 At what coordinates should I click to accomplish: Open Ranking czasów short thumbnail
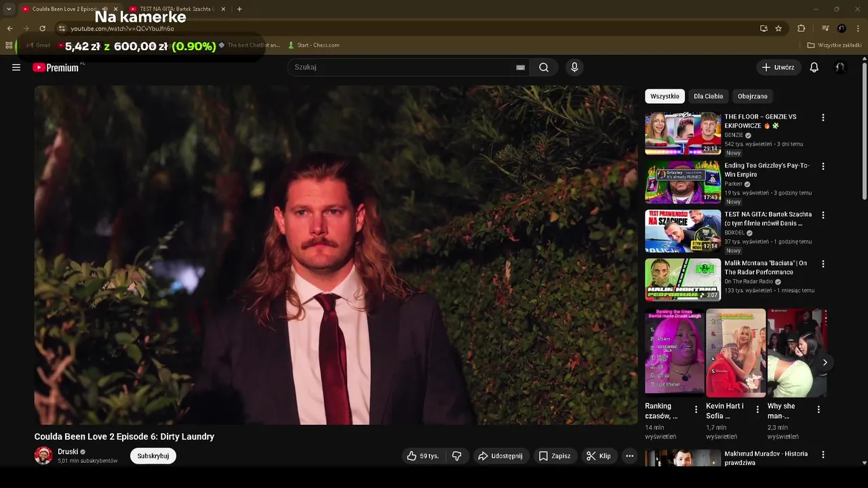pyautogui.click(x=674, y=351)
